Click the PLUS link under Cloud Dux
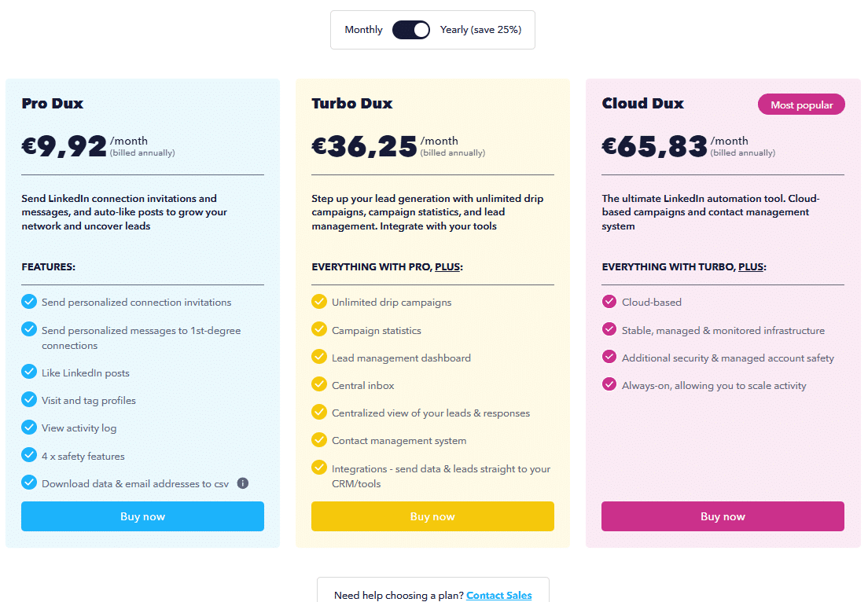Image resolution: width=868 pixels, height=602 pixels. coord(751,266)
